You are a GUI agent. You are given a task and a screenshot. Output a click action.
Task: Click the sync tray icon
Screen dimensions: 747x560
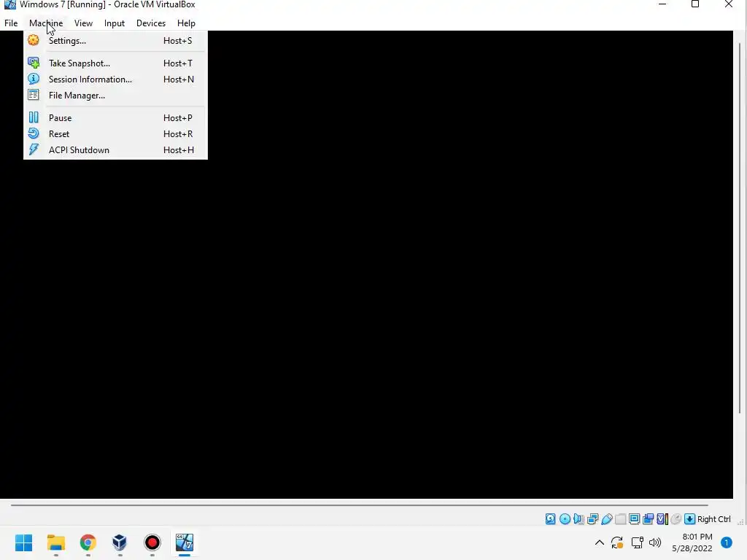pyautogui.click(x=617, y=542)
